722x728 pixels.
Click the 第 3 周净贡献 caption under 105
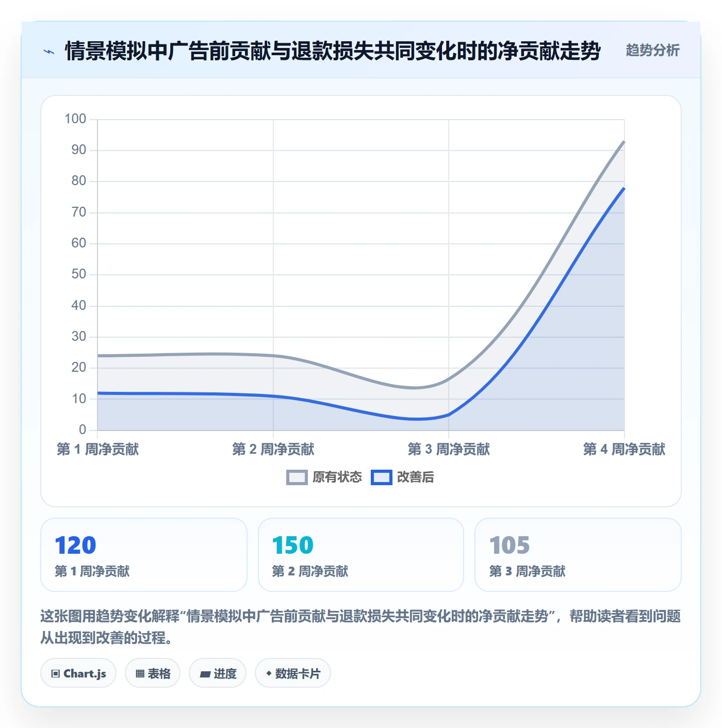click(527, 571)
